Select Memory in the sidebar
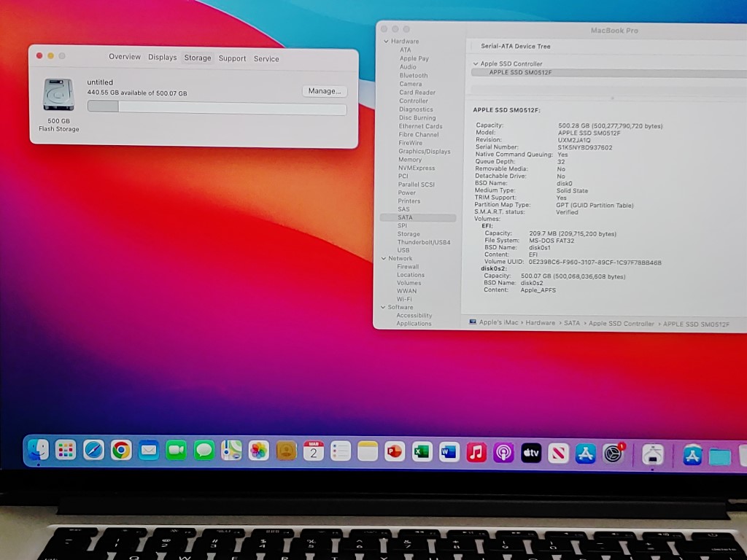 (x=410, y=160)
